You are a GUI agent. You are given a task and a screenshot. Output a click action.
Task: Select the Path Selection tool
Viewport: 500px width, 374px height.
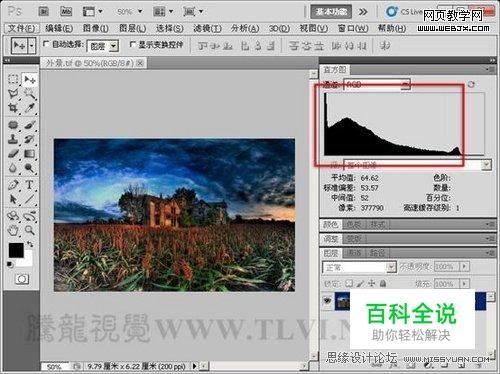(13, 199)
